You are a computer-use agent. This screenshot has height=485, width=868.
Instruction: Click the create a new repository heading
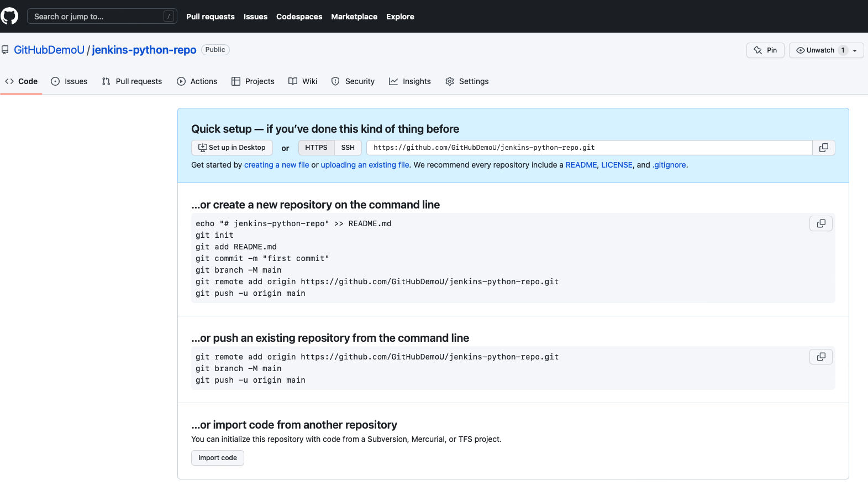(x=315, y=205)
